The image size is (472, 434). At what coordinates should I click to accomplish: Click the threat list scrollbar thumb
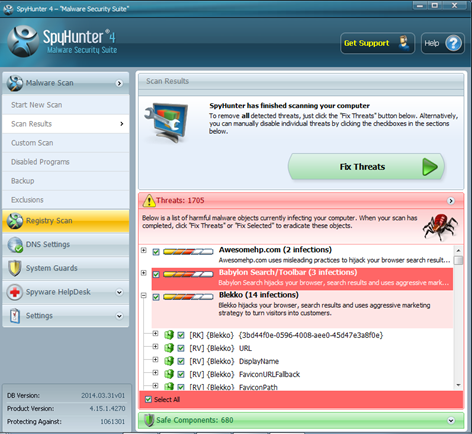pos(459,260)
